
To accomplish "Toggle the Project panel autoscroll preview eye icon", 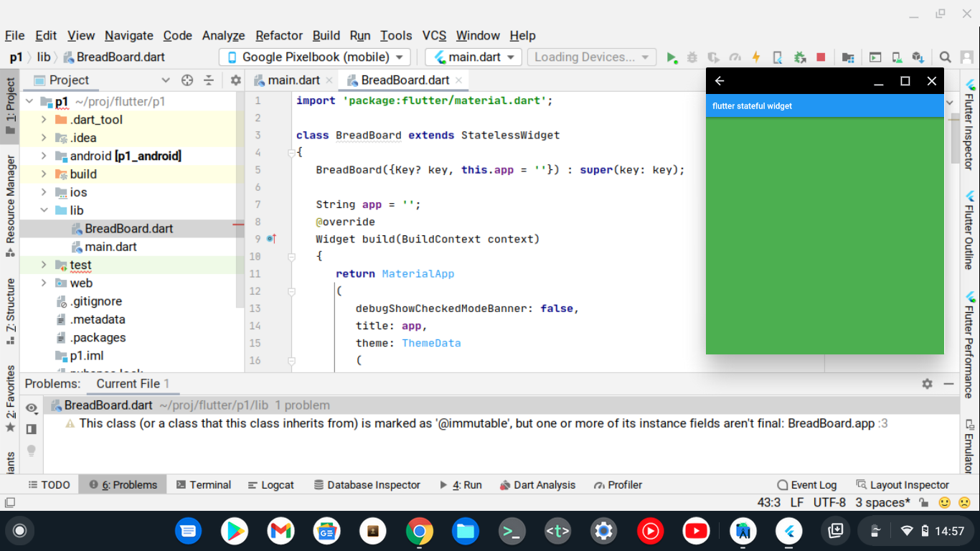I will 32,408.
